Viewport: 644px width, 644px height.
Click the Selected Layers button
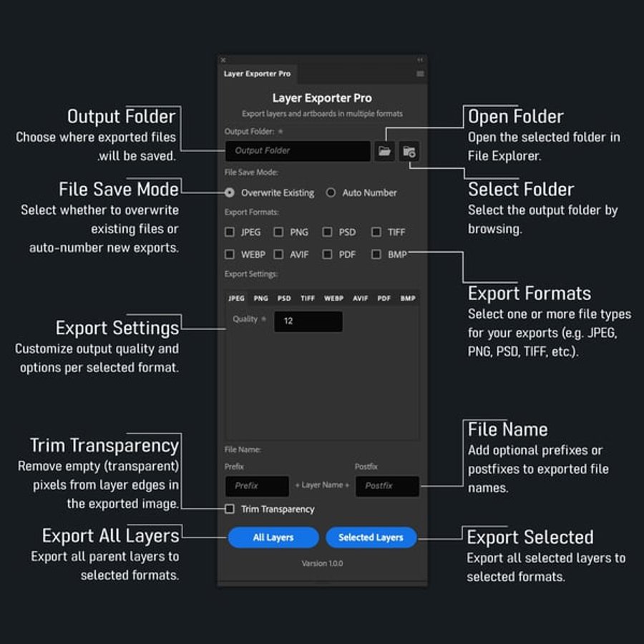pos(371,537)
